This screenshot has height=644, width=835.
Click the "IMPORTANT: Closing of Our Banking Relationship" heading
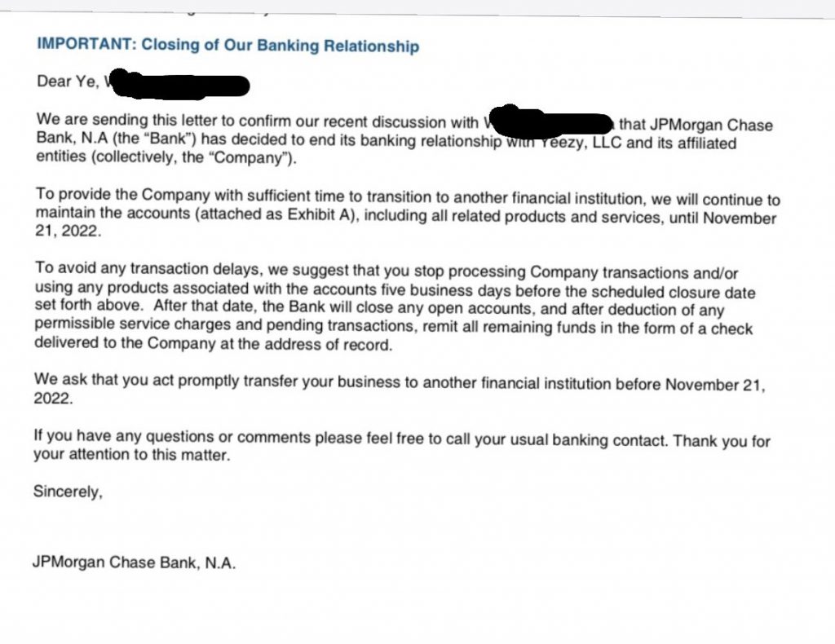coord(228,45)
